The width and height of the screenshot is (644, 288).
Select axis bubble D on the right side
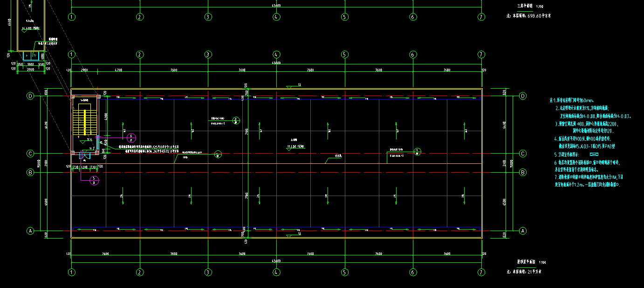[522, 96]
